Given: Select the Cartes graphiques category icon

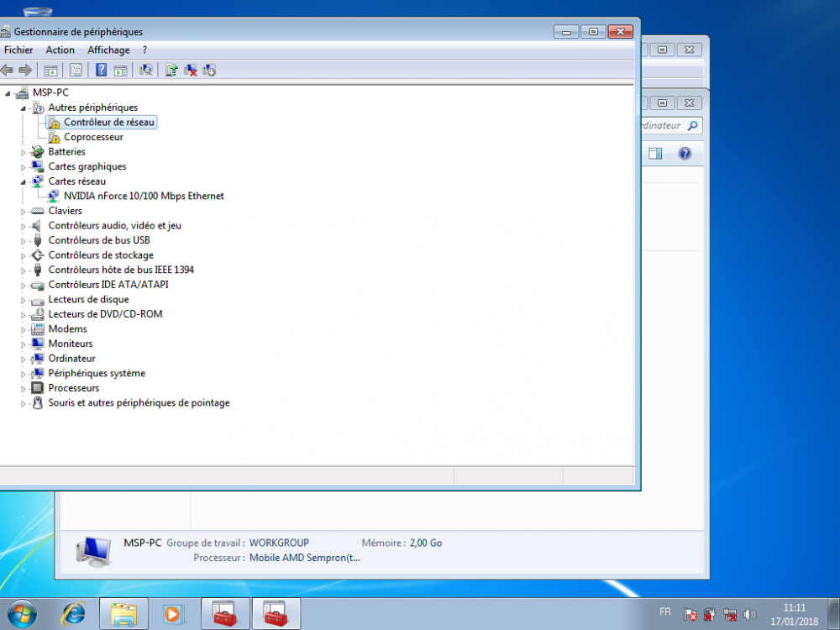Looking at the screenshot, I should (38, 166).
